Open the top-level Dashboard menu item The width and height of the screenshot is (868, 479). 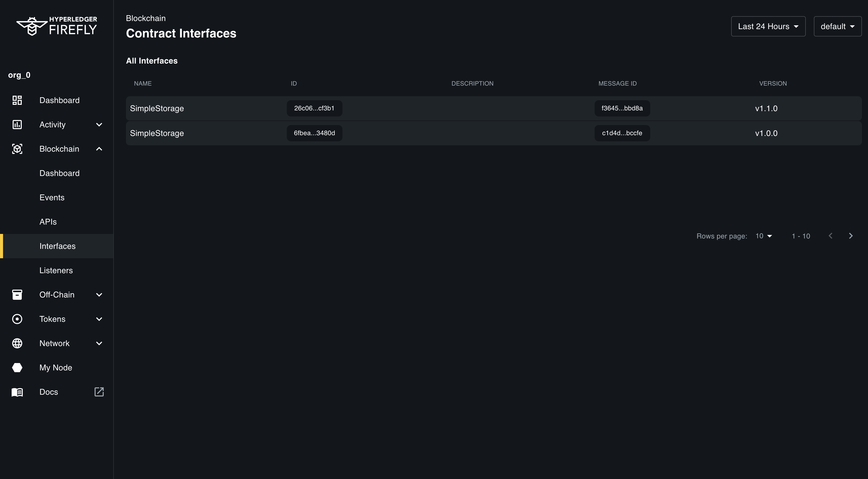[x=57, y=100]
